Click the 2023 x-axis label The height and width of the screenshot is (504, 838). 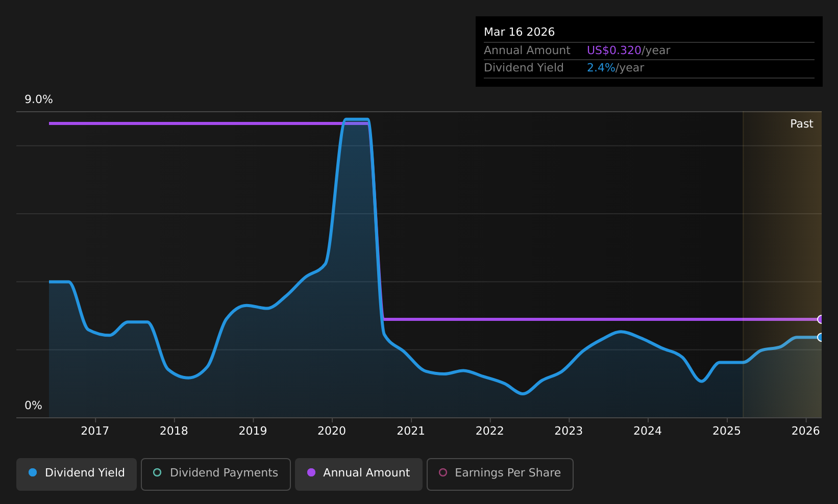coord(569,431)
